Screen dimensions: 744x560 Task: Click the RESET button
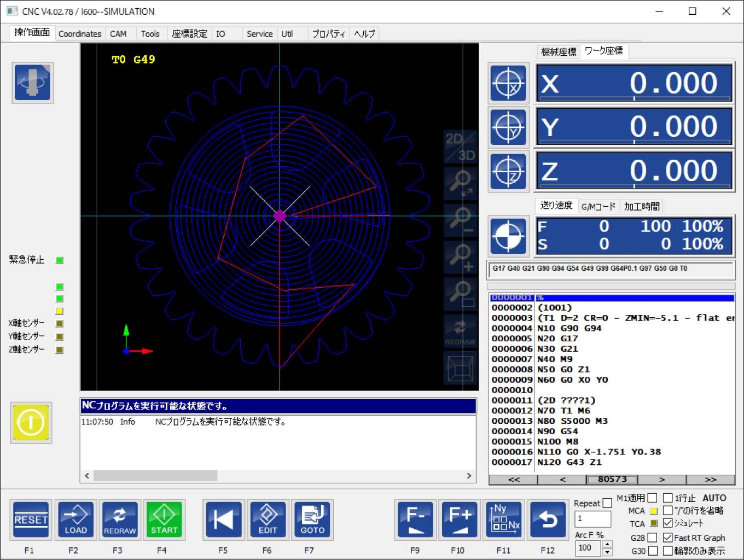click(x=31, y=520)
